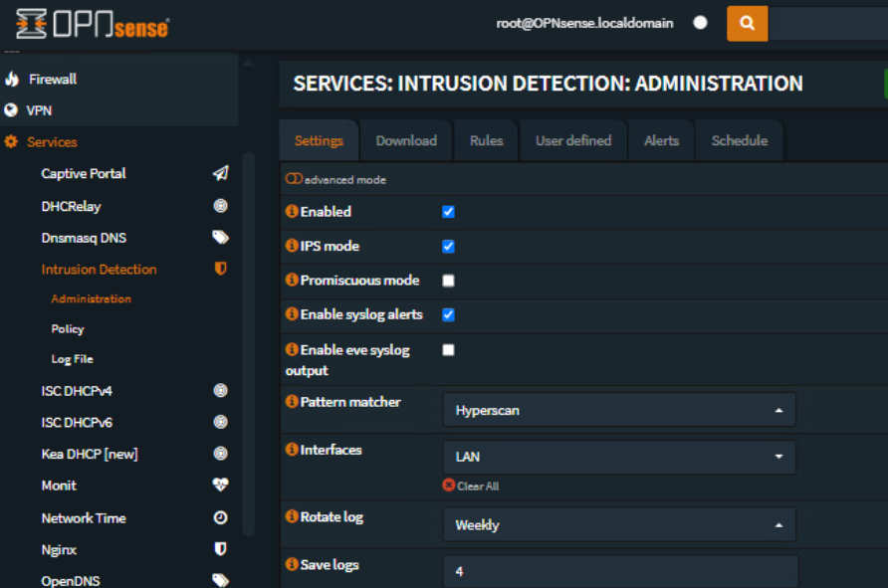Show help for Enable eve syslog output
This screenshot has width=888, height=588.
(292, 349)
